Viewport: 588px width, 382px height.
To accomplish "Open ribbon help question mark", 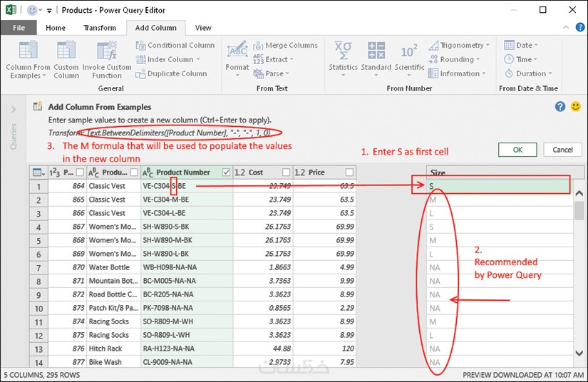I will (579, 27).
